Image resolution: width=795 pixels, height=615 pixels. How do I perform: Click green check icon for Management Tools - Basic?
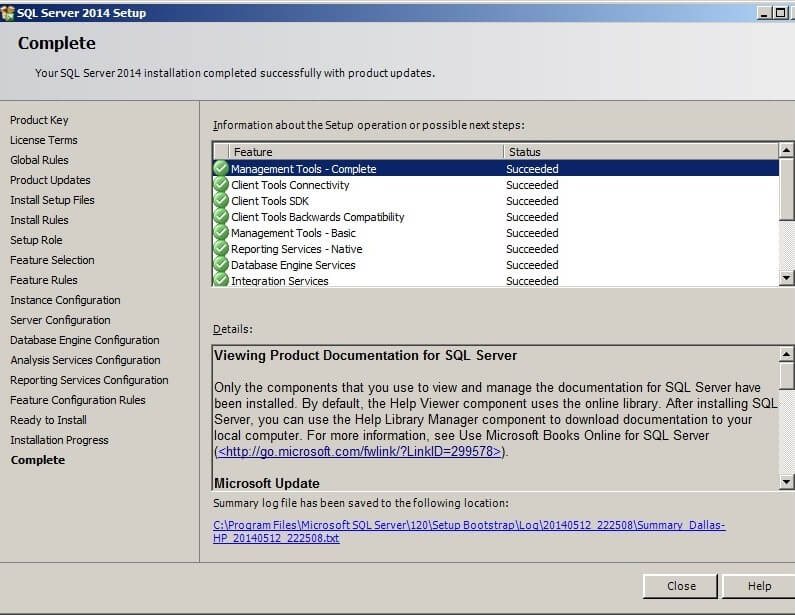[221, 233]
